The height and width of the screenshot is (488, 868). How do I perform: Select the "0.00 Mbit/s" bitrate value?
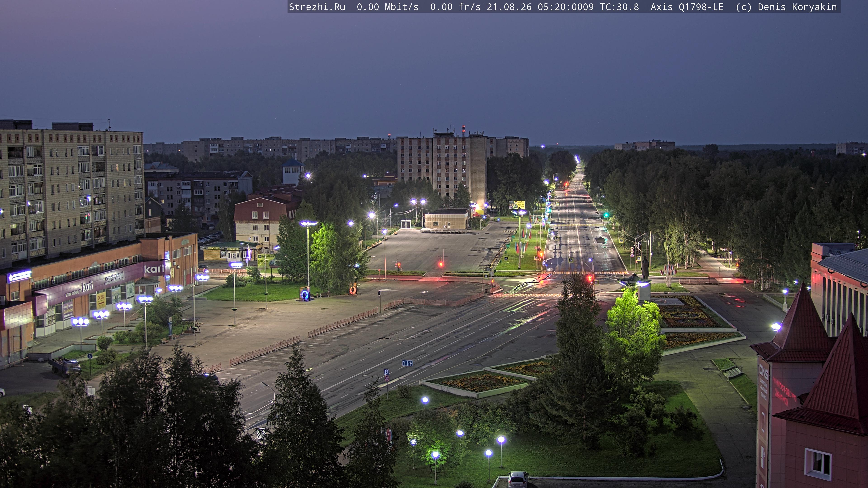click(387, 7)
